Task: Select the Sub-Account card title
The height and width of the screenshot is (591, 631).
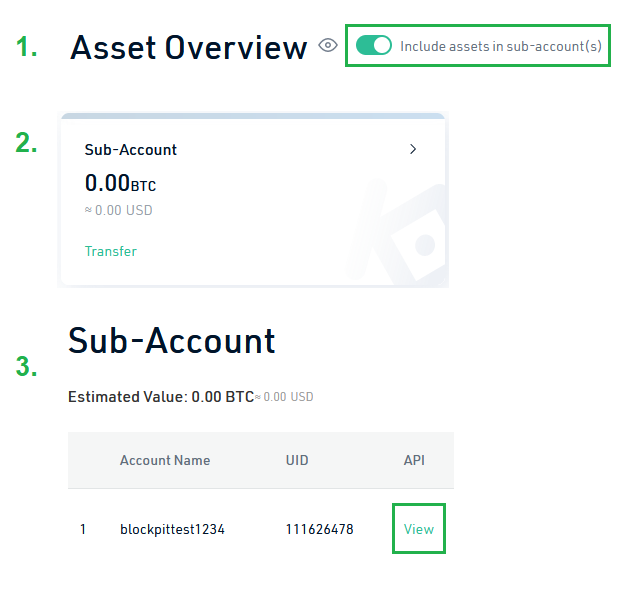Action: 131,150
